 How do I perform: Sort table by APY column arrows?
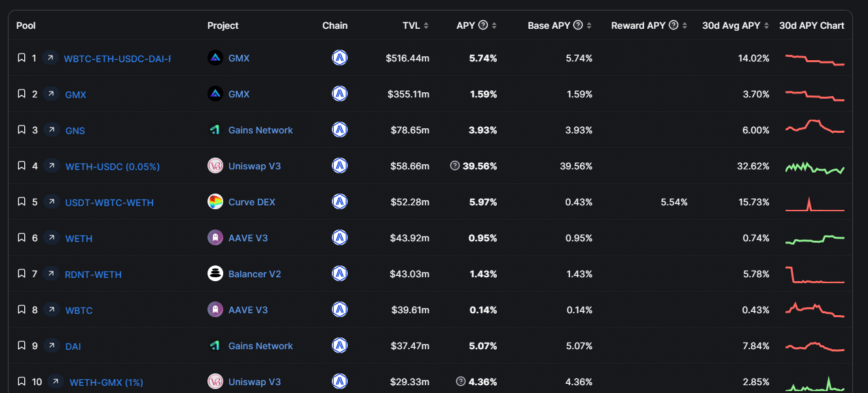(x=494, y=26)
